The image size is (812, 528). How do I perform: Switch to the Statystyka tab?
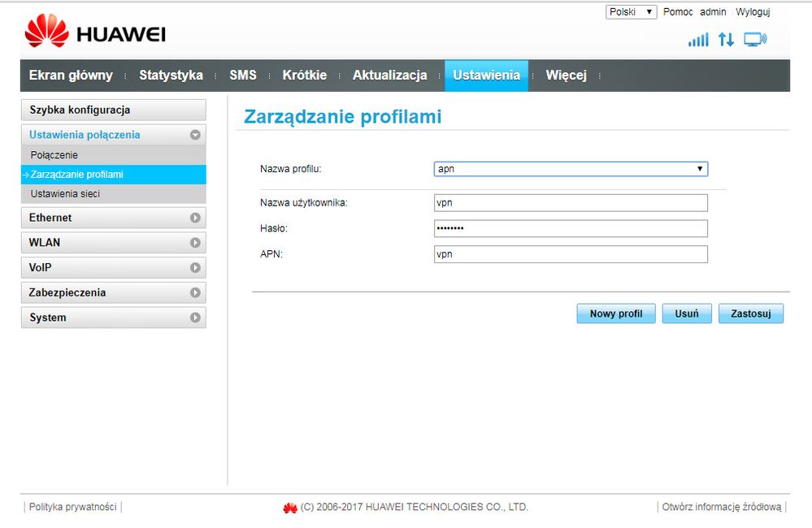(x=171, y=76)
